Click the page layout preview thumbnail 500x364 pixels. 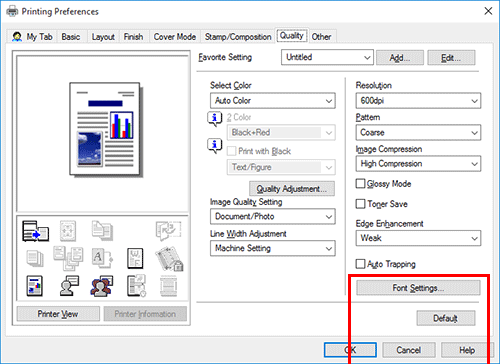click(105, 129)
